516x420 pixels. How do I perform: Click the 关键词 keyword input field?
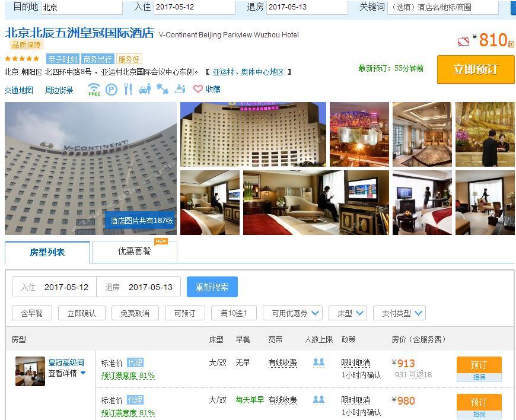click(442, 7)
